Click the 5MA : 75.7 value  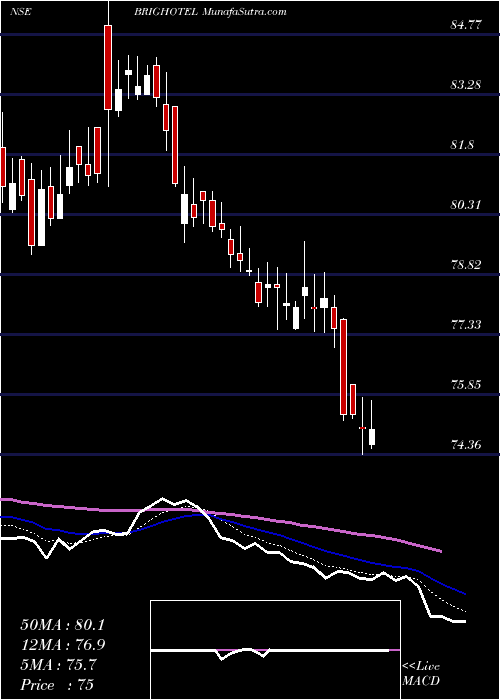pos(58,665)
